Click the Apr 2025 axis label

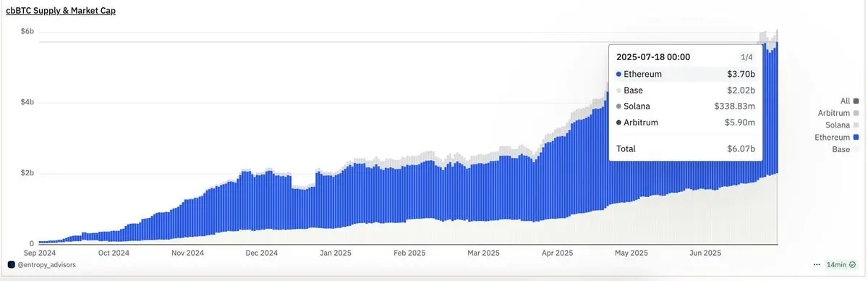click(x=557, y=253)
